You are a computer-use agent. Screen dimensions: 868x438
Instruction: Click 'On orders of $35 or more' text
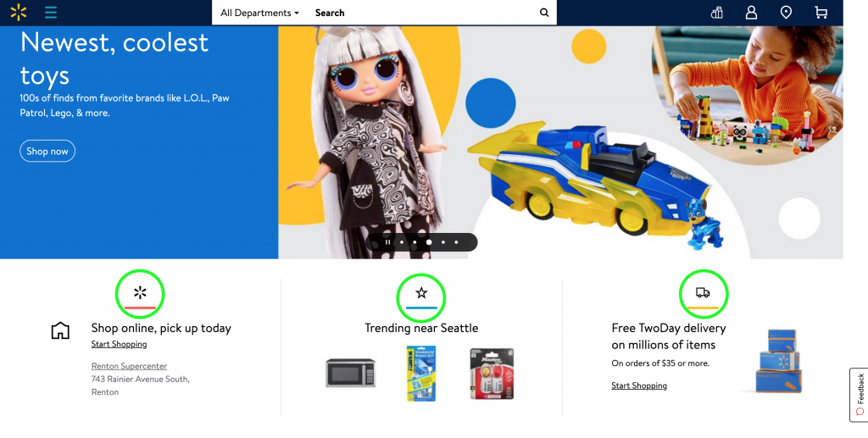point(660,363)
